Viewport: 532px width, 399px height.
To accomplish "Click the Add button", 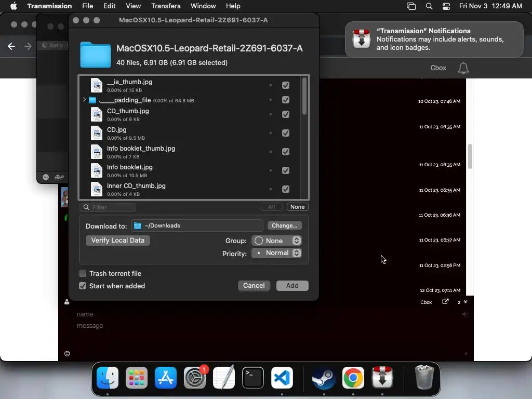I will pos(292,286).
